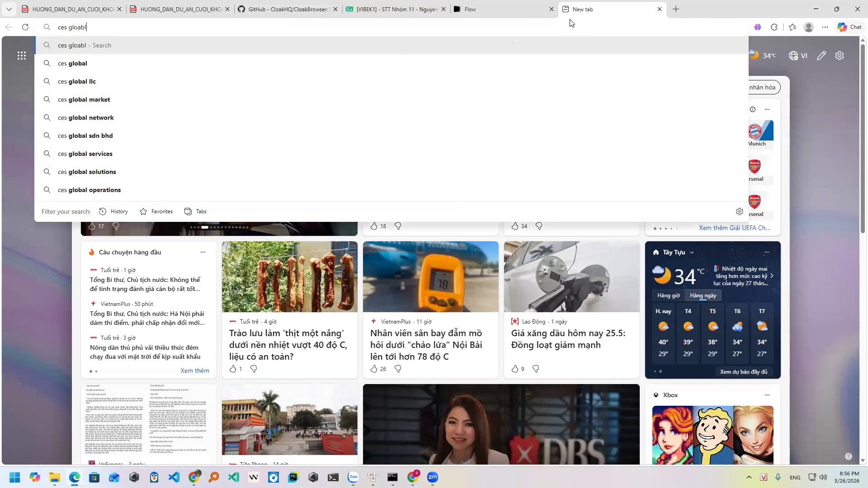Like the Nội Bài airport heat article
Image resolution: width=868 pixels, height=488 pixels.
tap(374, 369)
